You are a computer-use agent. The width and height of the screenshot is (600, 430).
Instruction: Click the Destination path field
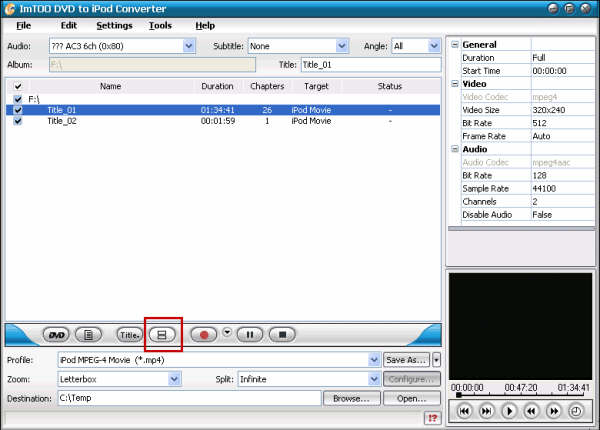click(x=189, y=398)
